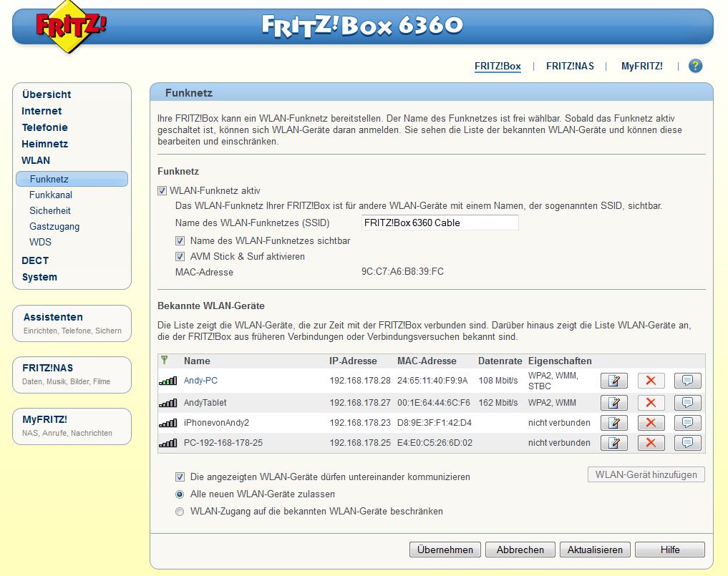
Task: Click MAC address D8:9E:3F:F1:42:D4 cell
Action: tap(434, 423)
